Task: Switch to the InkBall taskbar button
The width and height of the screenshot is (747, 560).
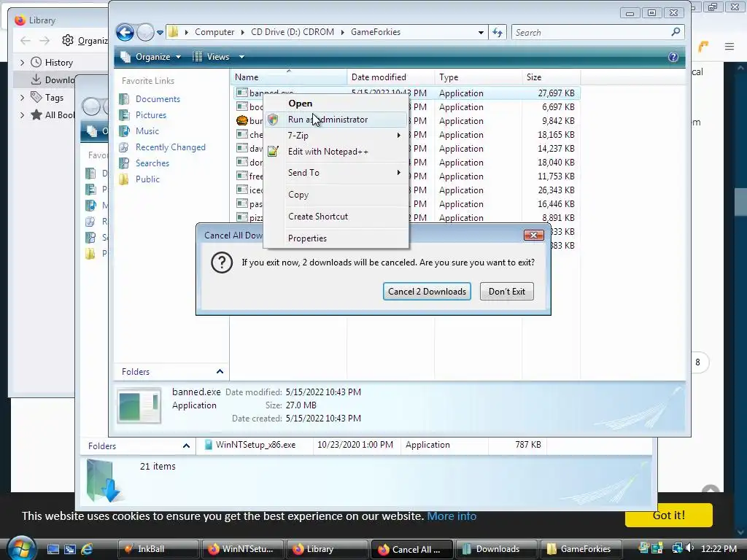Action: [x=158, y=549]
